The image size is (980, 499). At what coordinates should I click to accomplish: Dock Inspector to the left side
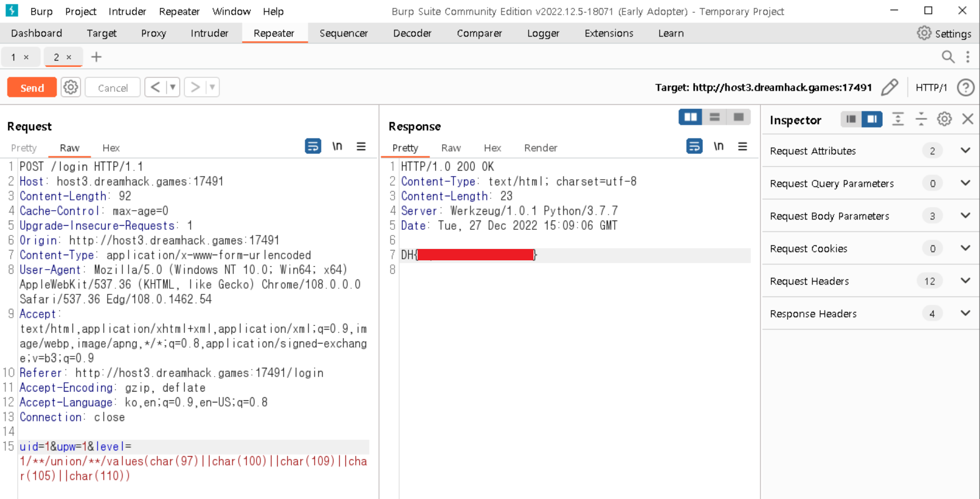pyautogui.click(x=851, y=119)
